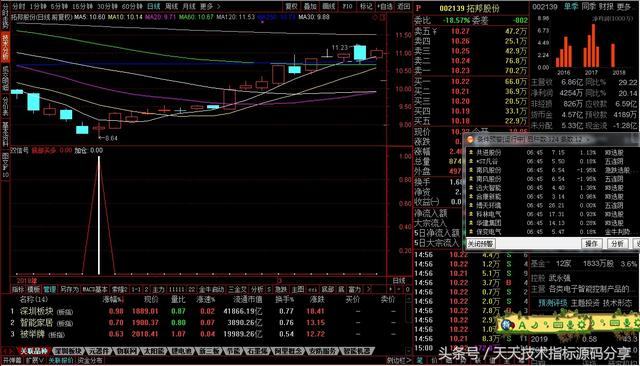
Task: Open the 元器件 sector tab
Action: tap(100, 351)
